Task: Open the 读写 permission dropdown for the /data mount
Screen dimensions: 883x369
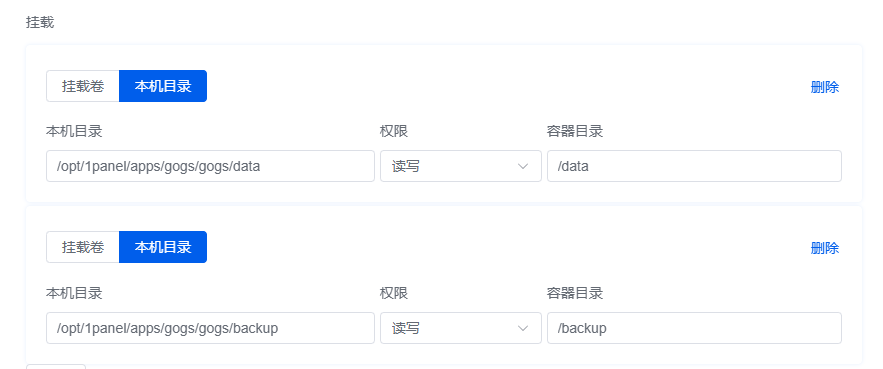Action: [461, 166]
